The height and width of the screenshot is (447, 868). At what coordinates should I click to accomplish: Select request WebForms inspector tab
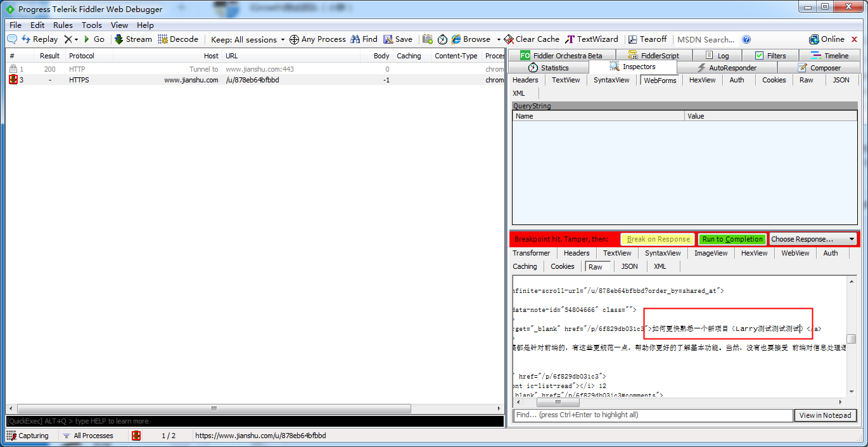point(660,80)
